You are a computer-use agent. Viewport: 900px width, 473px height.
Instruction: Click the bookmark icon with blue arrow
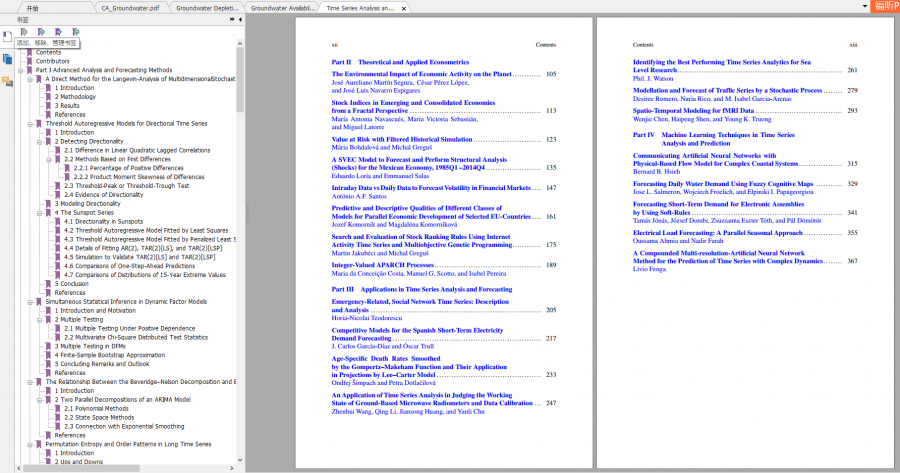[x=58, y=32]
